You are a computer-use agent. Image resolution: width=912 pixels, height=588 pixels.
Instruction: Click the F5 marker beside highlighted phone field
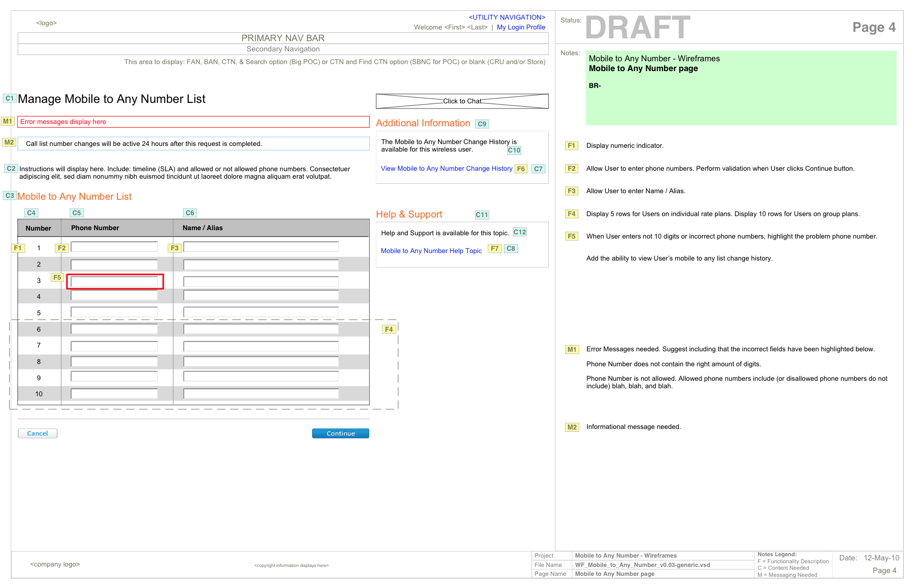click(57, 277)
